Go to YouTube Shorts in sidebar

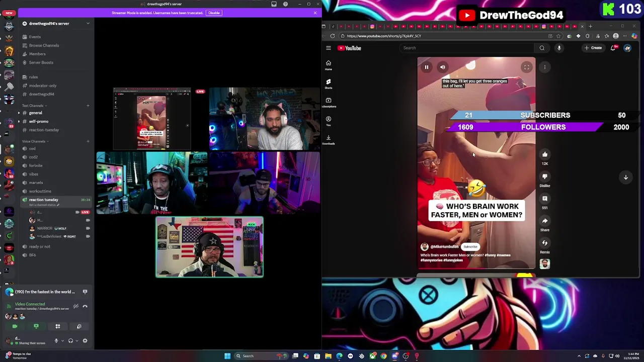coord(329,83)
